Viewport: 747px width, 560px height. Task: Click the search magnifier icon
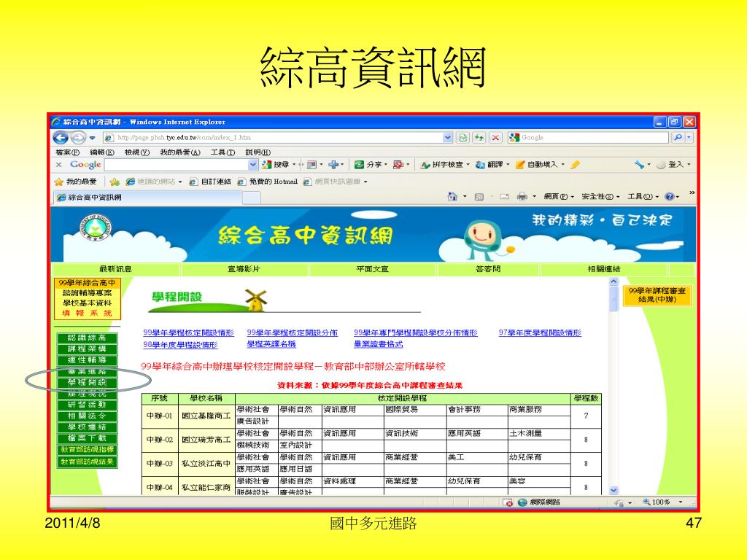pyautogui.click(x=678, y=137)
